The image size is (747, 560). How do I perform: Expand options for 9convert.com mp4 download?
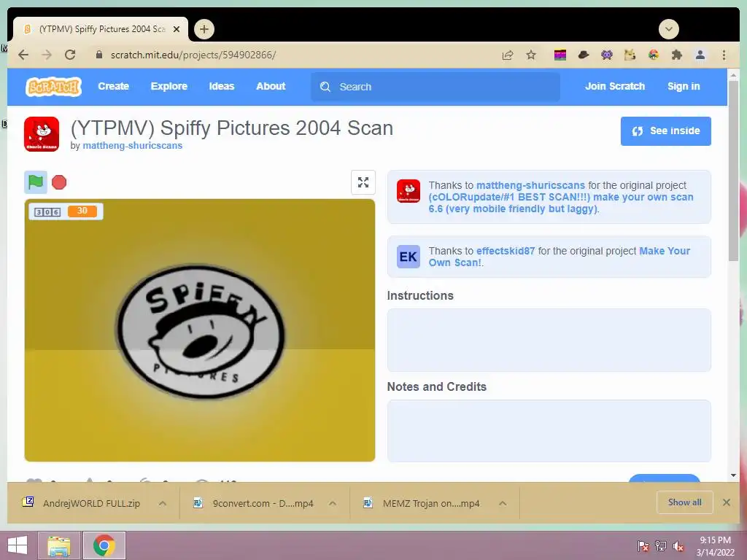tap(333, 503)
